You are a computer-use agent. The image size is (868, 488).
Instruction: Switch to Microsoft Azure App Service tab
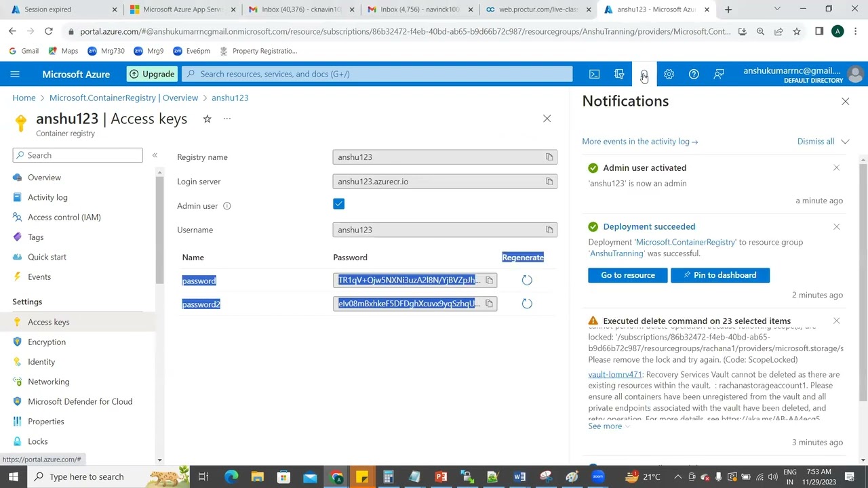[182, 9]
